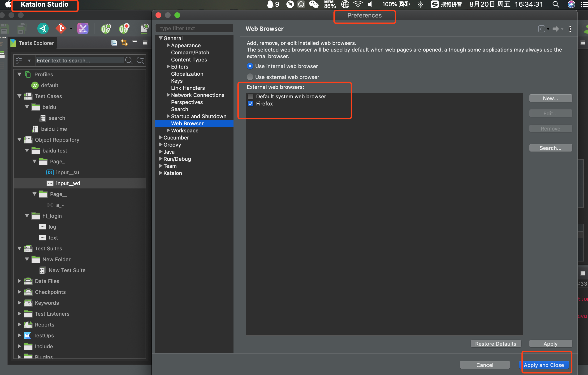Image resolution: width=588 pixels, height=375 pixels.
Task: Open the macOS Spotlight search icon
Action: (x=556, y=4)
